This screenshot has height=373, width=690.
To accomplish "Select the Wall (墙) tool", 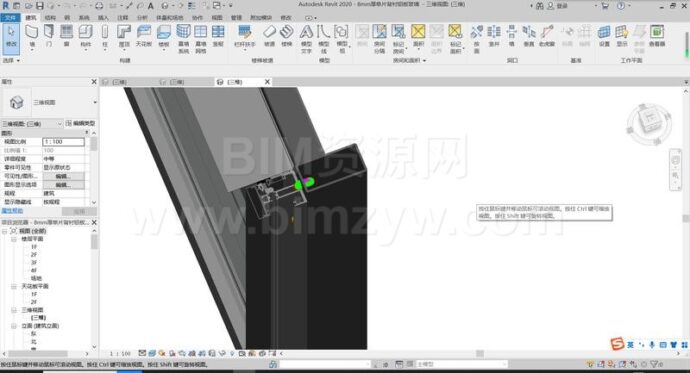I will point(32,36).
